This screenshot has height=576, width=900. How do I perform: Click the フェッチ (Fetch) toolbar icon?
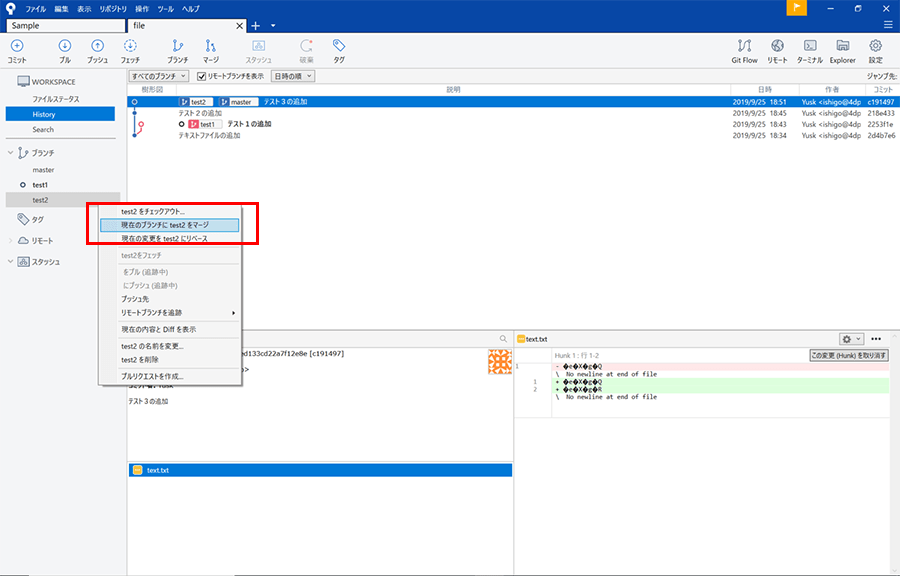tap(130, 50)
